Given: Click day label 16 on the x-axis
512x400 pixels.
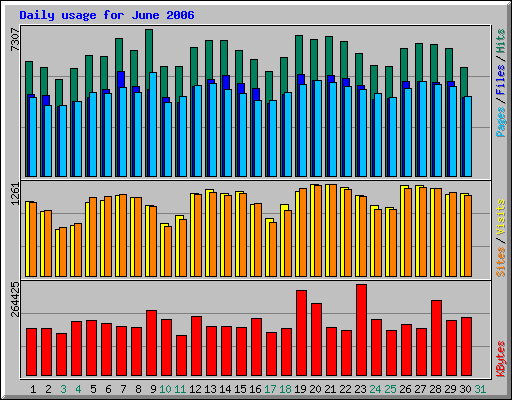Looking at the screenshot, I should [255, 389].
